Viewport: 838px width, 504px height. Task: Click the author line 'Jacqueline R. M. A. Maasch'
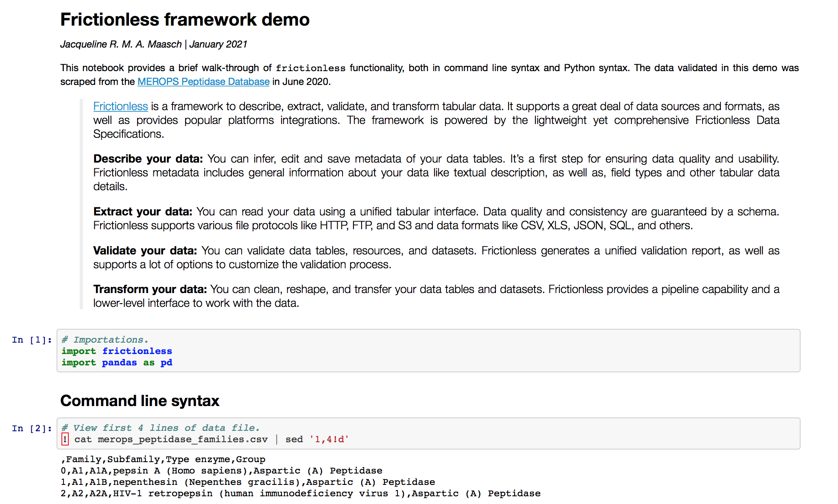point(121,44)
